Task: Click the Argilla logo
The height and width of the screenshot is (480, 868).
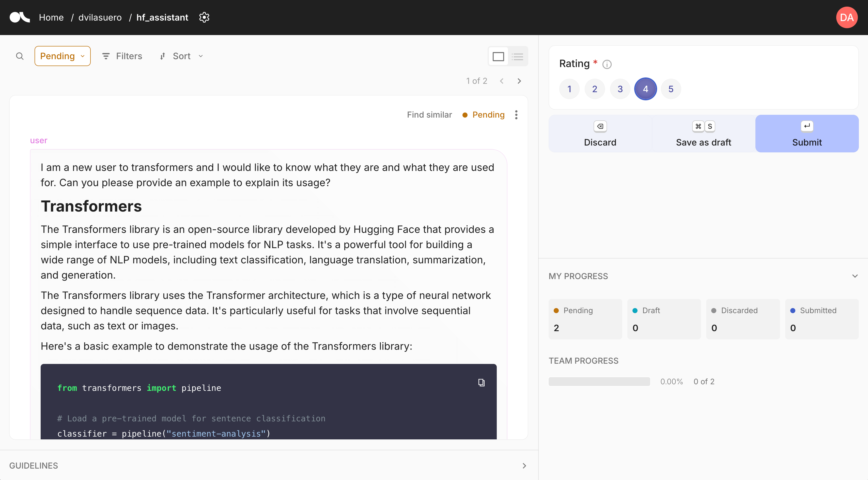Action: (20, 17)
